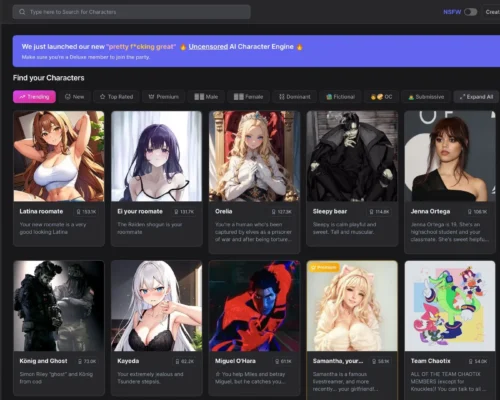Click chat count badge on Orelia card
500x400 pixels.
(282, 212)
